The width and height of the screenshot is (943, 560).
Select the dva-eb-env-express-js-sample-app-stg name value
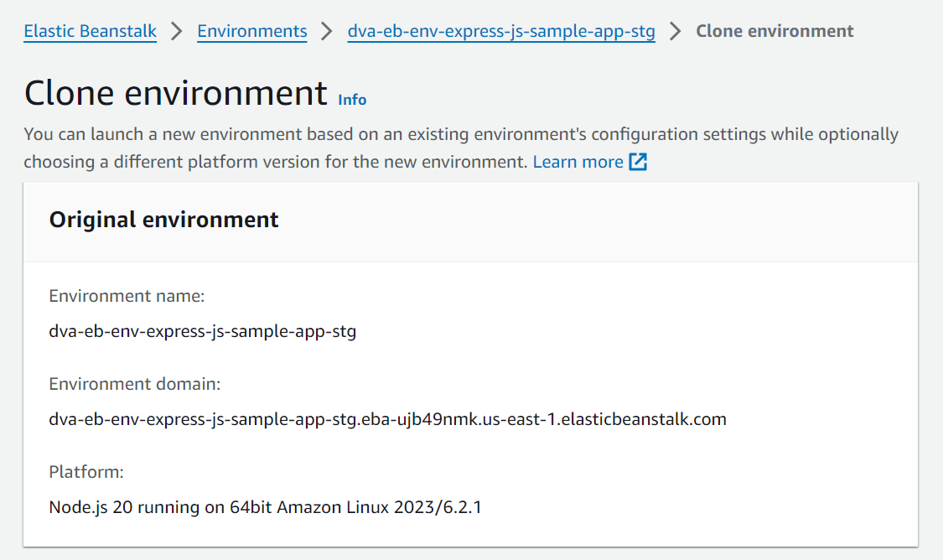point(203,331)
